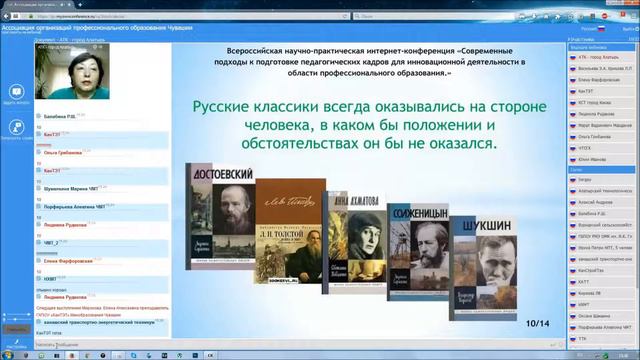Click the 'Гости' section header in participants panel

601,169
